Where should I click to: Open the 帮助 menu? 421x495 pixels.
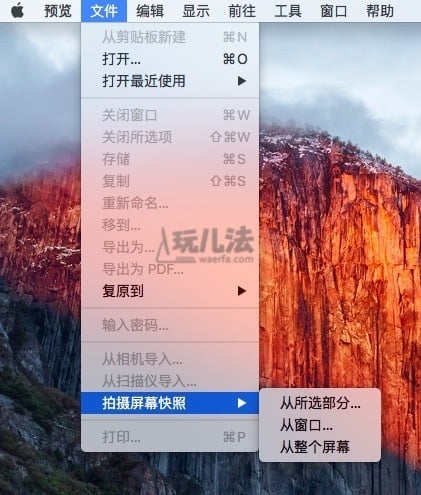click(x=380, y=11)
